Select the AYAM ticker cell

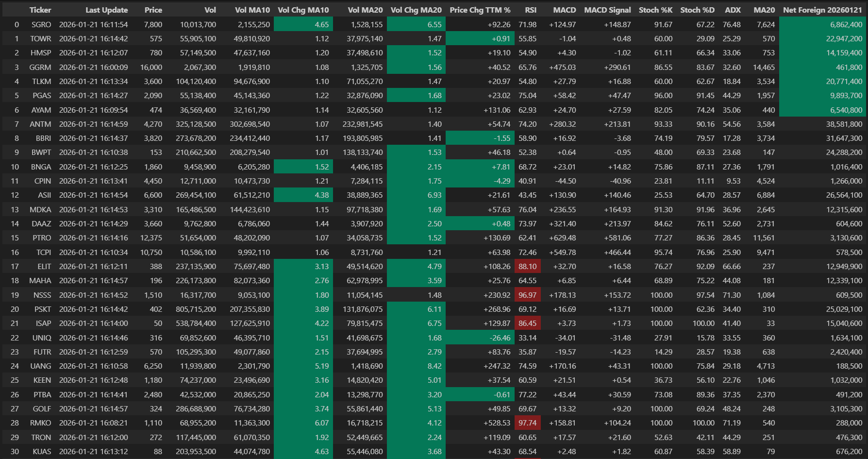coord(41,110)
